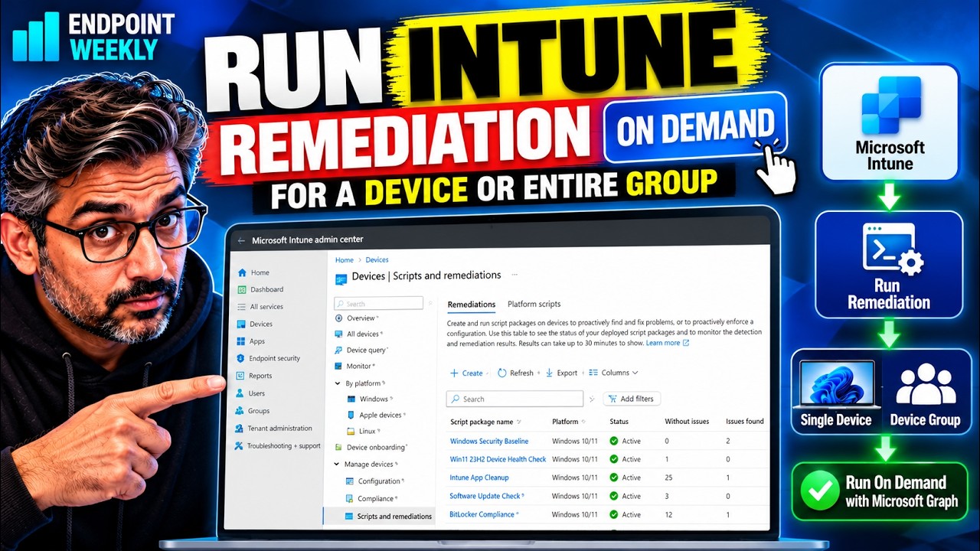
Task: Click the Configuration icon under Manage devices
Action: point(350,481)
